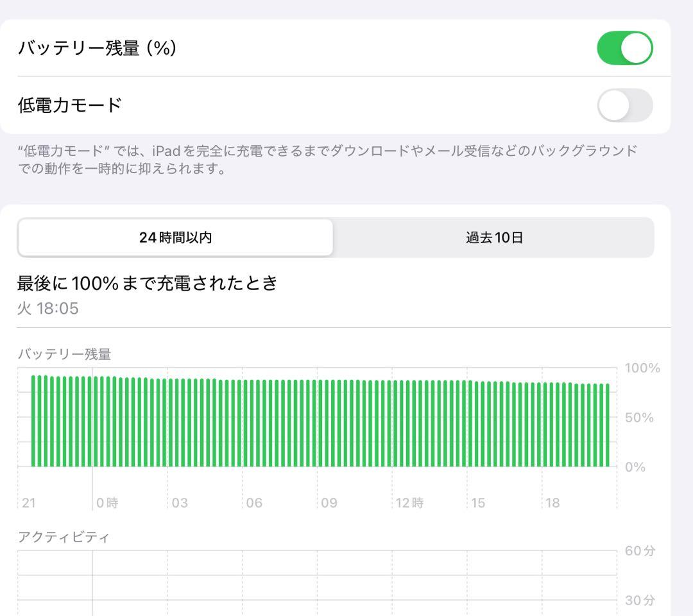The height and width of the screenshot is (616, 693).
Task: Click the 60分 label in the activity chart
Action: click(x=639, y=550)
